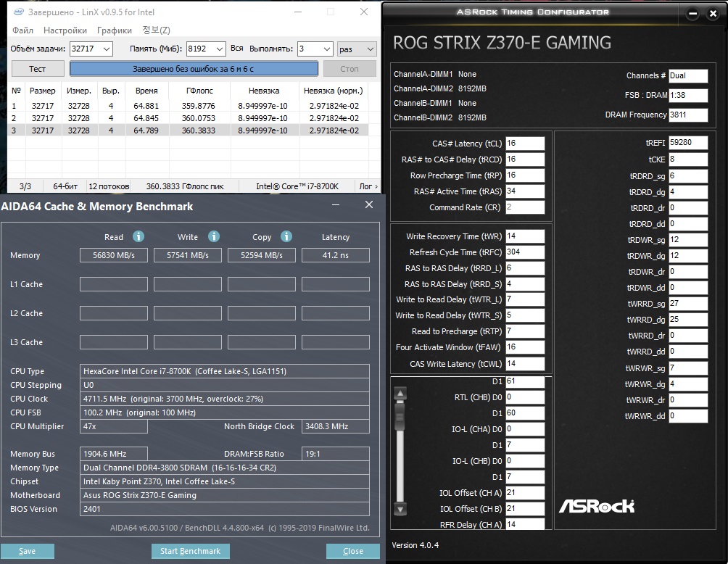Open the Объём задачи dropdown in LinX
This screenshot has height=564, width=728.
pyautogui.click(x=107, y=49)
